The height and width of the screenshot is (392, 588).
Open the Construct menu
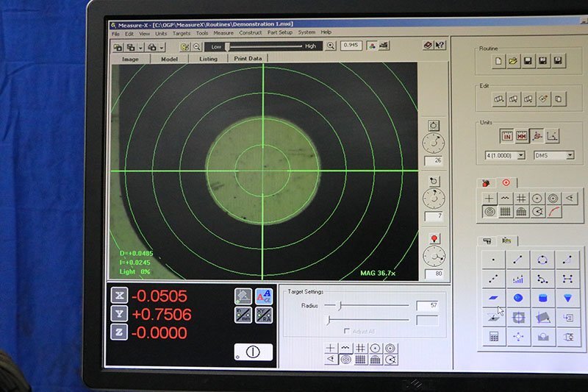tap(251, 32)
